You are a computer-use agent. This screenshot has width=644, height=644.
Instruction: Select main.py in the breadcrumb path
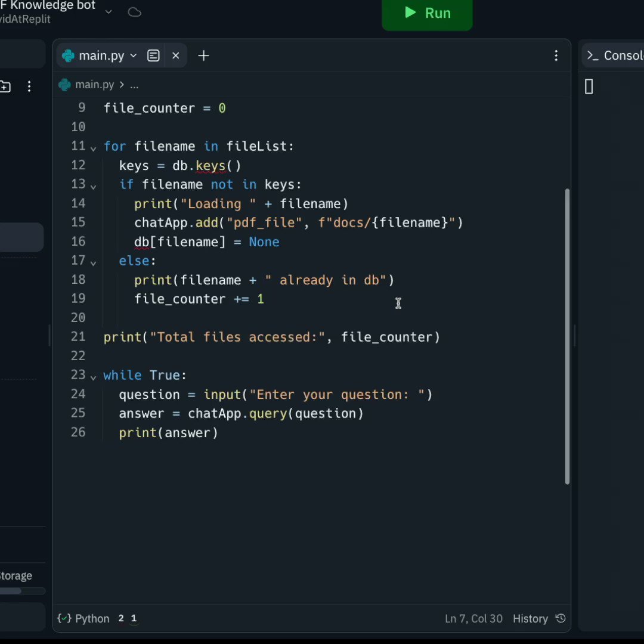(94, 85)
